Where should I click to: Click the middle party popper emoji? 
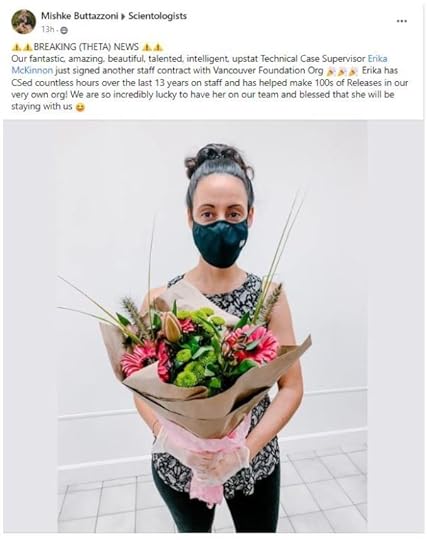342,71
